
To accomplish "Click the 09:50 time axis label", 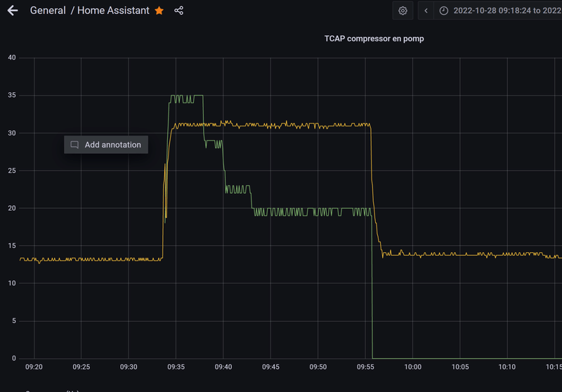I will tap(318, 367).
